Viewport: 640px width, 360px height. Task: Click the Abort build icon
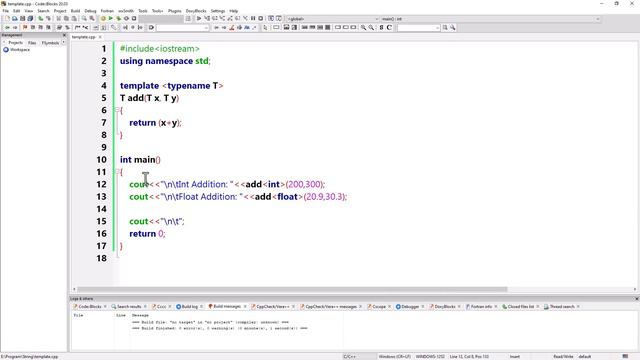134,19
